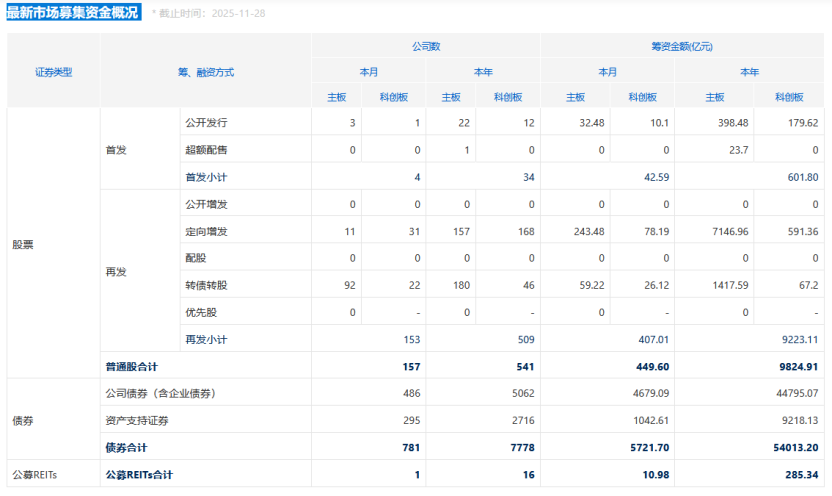Click the 转债转股 row label
Viewport: 832px width, 496px height.
206,285
